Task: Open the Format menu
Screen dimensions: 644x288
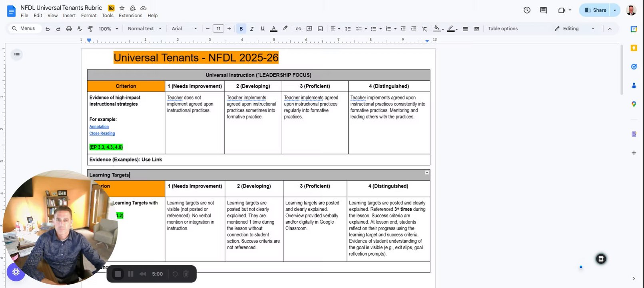Action: [x=89, y=16]
